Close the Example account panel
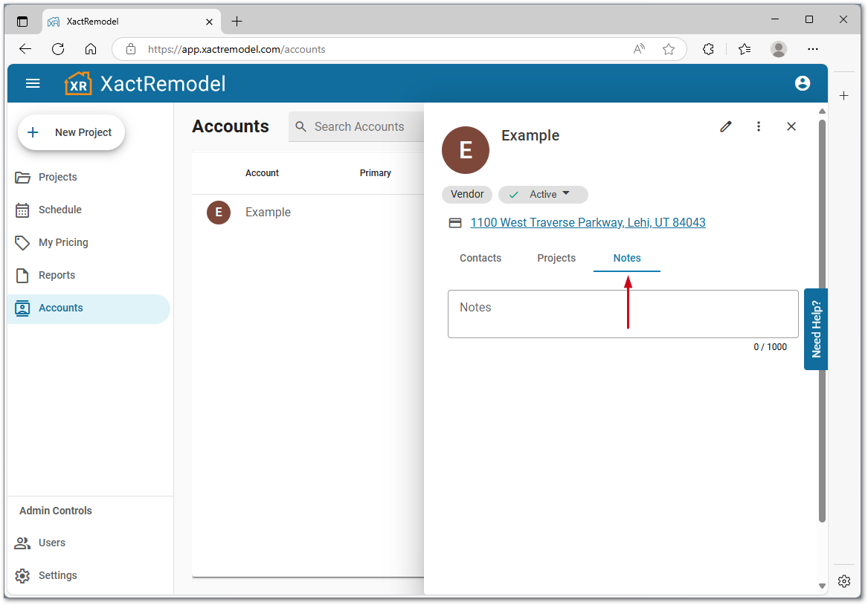The image size is (868, 605). tap(791, 126)
